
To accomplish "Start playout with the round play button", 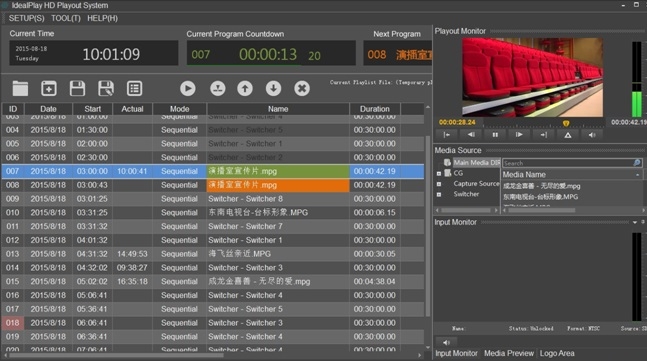I will 188,88.
